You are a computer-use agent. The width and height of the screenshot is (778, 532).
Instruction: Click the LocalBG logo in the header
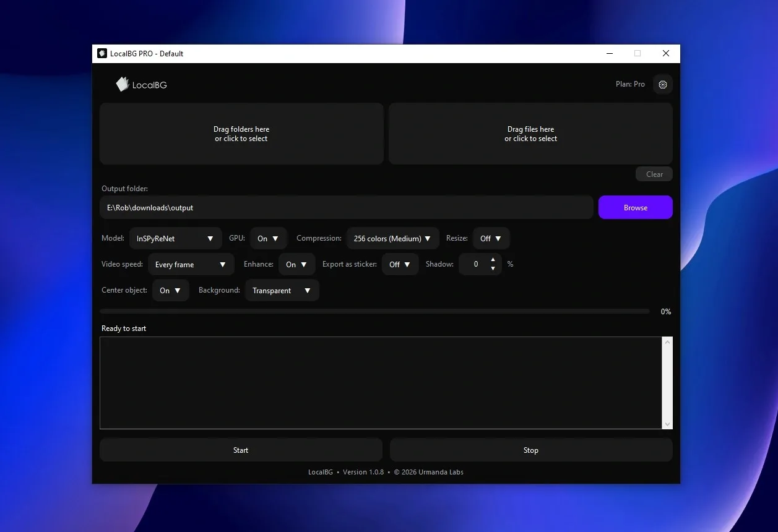142,85
